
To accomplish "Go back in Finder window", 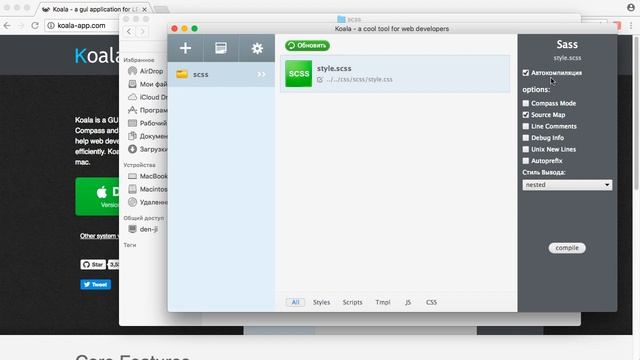I will pos(129,31).
